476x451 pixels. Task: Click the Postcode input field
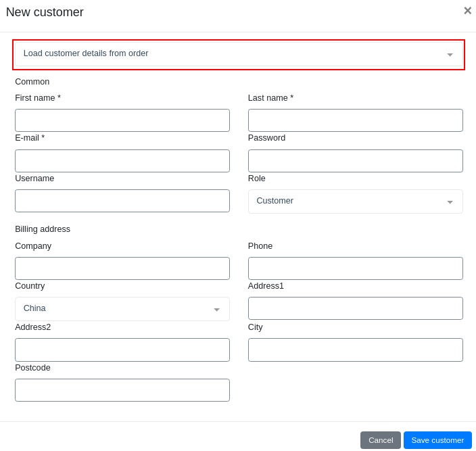point(122,389)
